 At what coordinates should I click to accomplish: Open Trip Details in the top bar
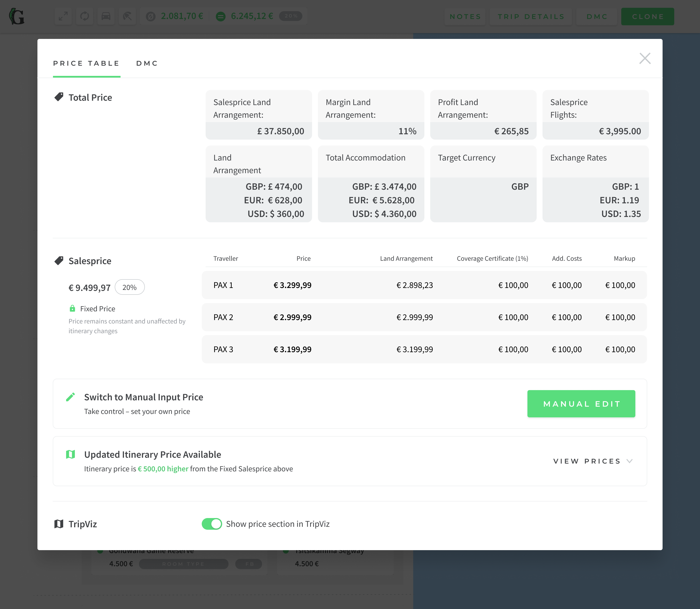(x=531, y=17)
